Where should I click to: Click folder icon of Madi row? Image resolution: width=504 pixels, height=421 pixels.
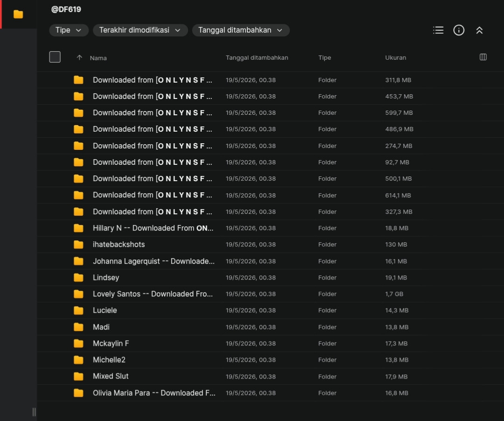point(78,327)
